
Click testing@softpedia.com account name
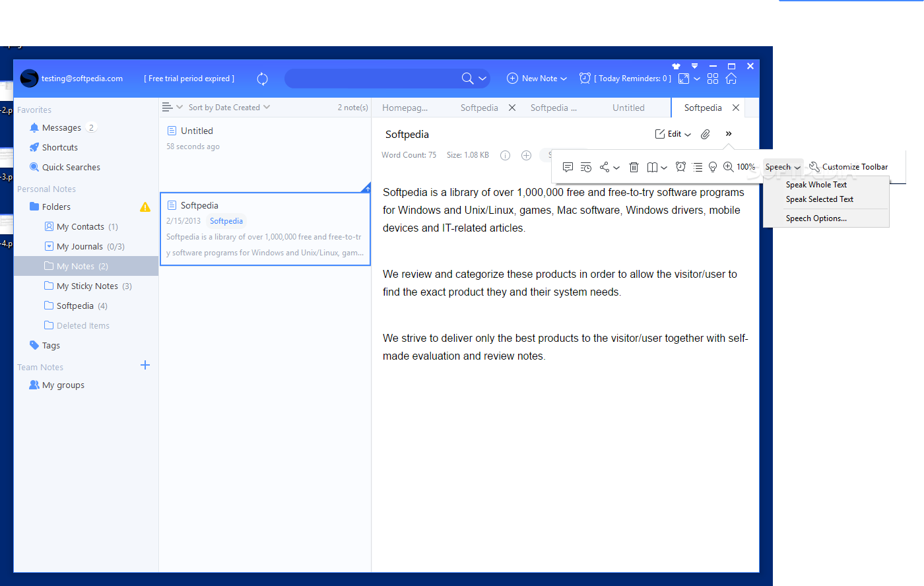pyautogui.click(x=82, y=79)
